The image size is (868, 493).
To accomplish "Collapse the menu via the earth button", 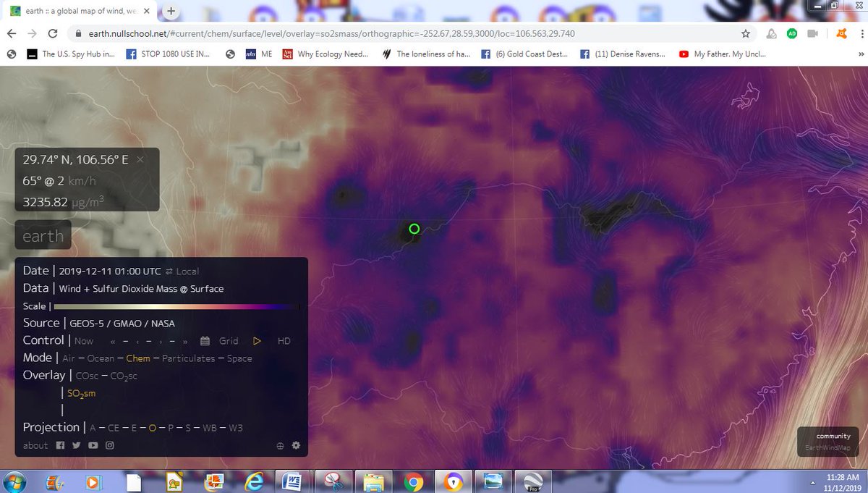I will [43, 236].
